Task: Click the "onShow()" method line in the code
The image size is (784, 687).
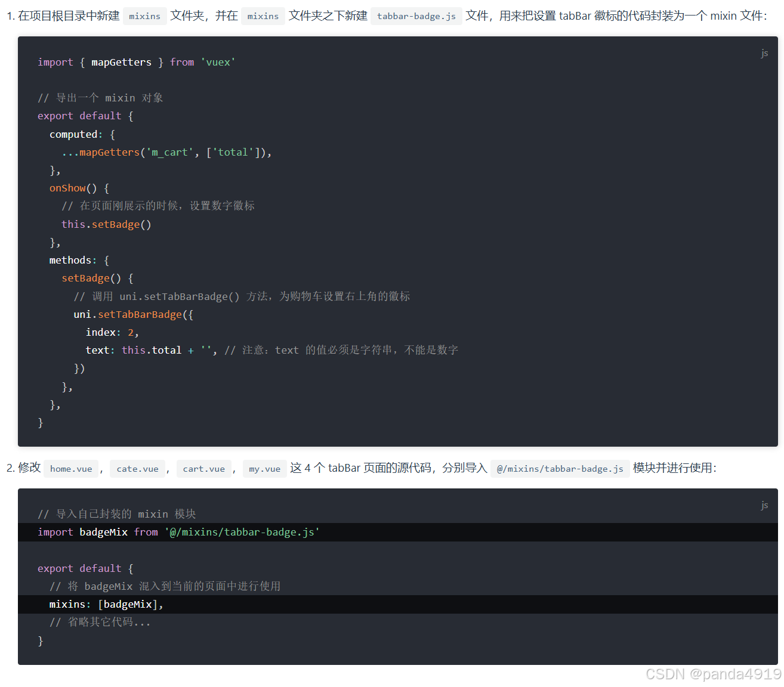Action: 78,188
